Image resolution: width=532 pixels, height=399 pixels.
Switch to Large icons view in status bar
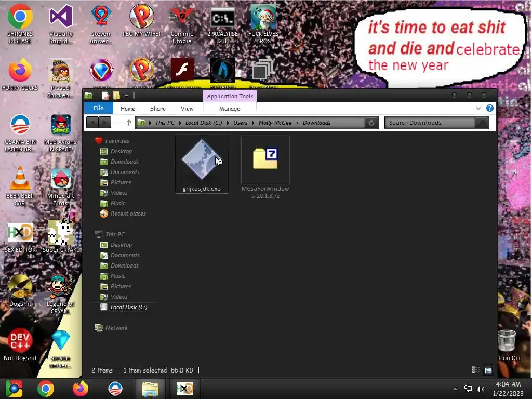pos(488,370)
